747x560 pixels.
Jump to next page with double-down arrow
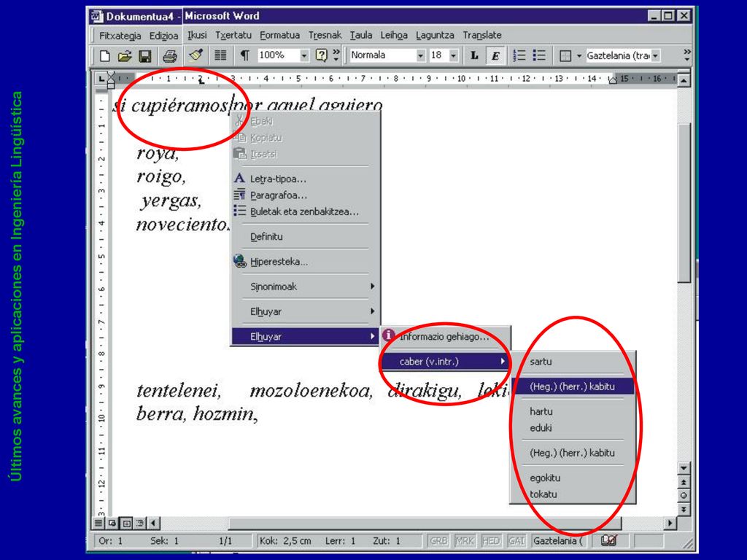[683, 509]
